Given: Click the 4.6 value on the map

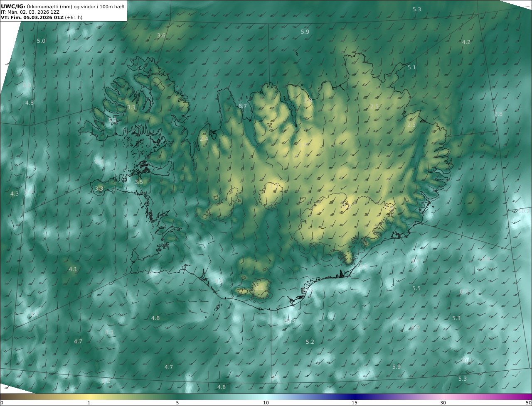Looking at the screenshot, I should pyautogui.click(x=155, y=318).
